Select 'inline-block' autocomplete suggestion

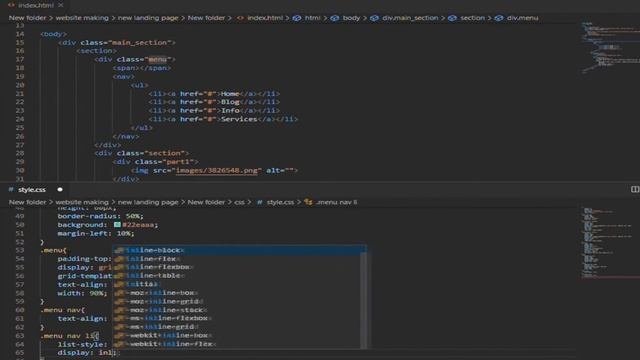coord(239,250)
